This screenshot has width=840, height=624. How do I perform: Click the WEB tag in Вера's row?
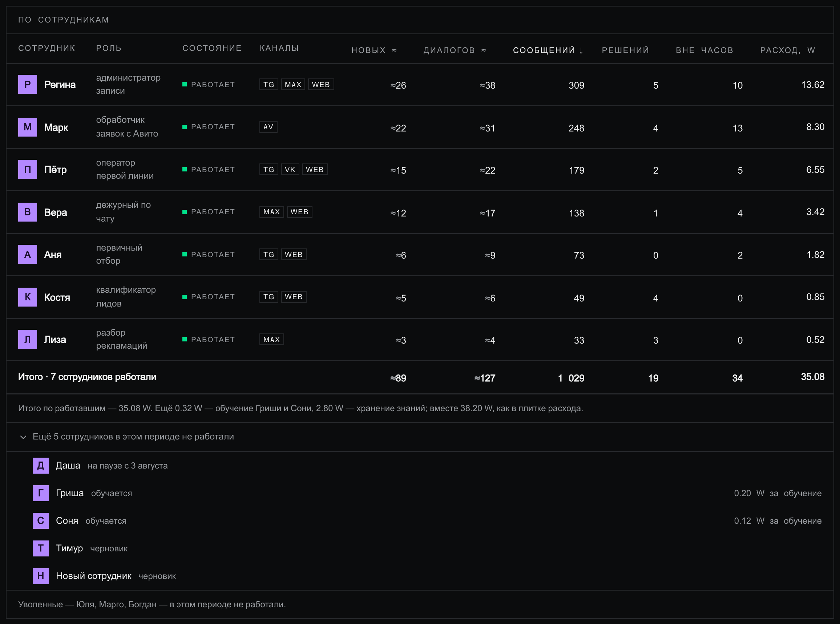click(299, 212)
